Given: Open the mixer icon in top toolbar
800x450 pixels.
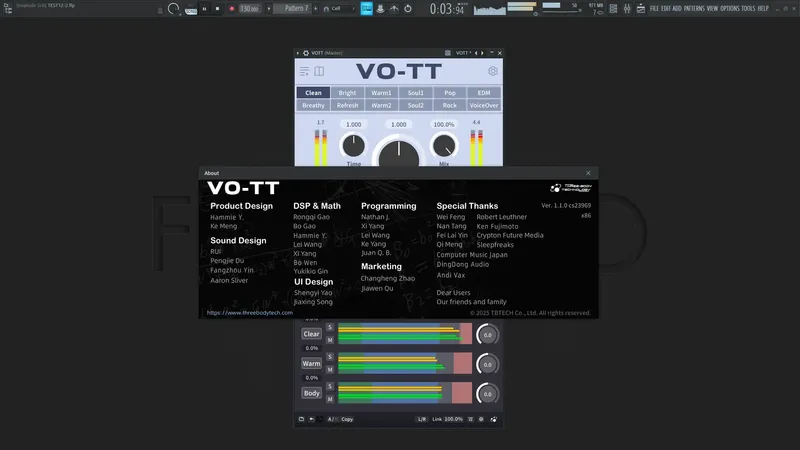Looking at the screenshot, I should pyautogui.click(x=627, y=9).
